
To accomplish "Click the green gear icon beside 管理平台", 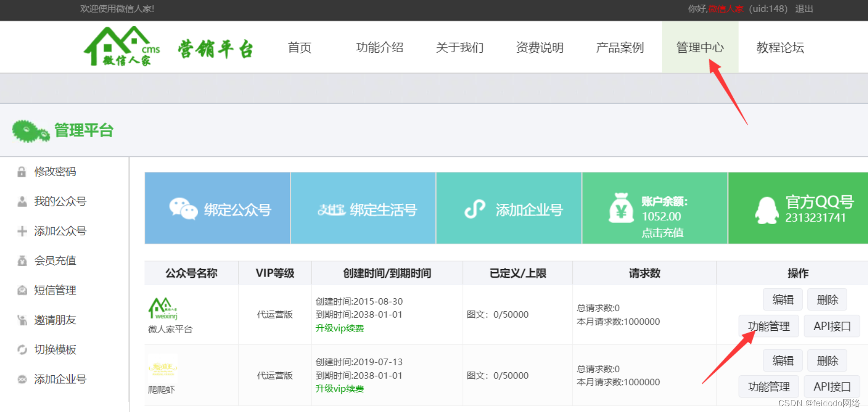I will coord(31,131).
